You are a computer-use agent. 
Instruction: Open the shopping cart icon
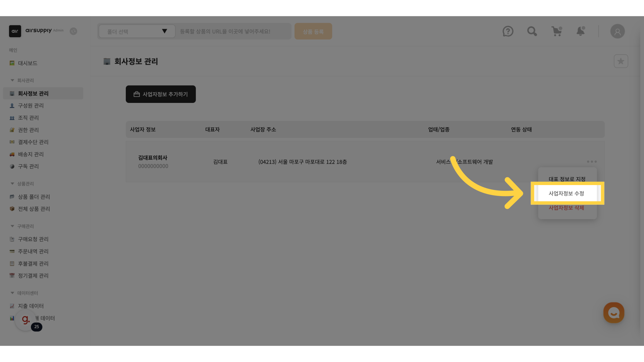point(556,32)
